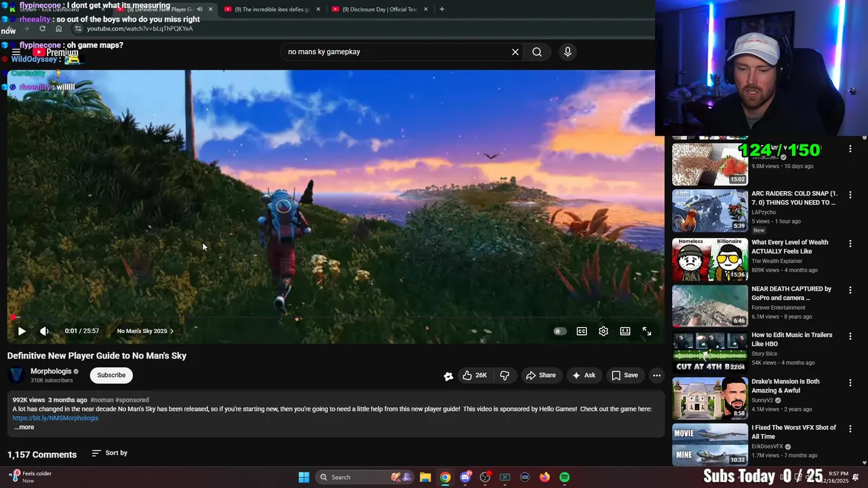Open more actions ellipsis below the video
Screen dimensions: 868x488
pos(656,375)
